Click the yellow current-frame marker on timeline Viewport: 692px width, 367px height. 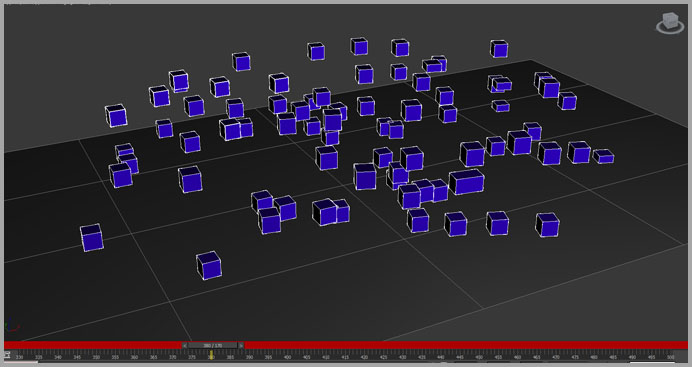pos(211,355)
